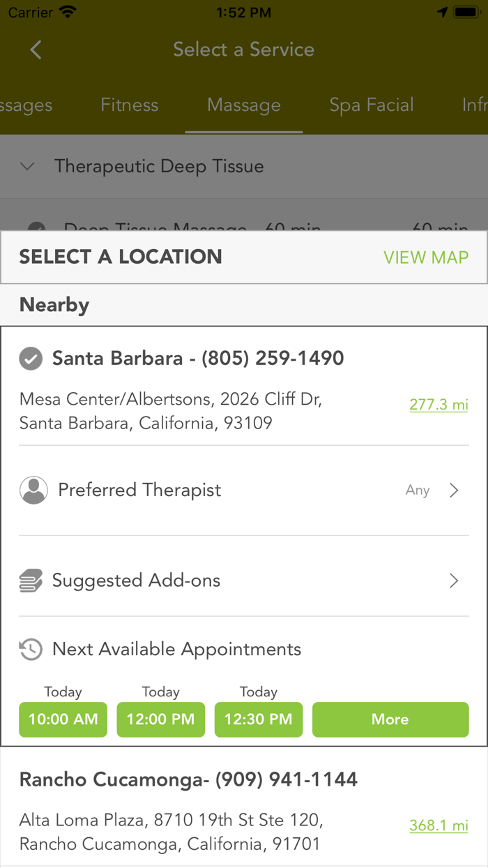Tap the Next Available Appointments clock icon
Screen dimensions: 488x868
pos(31,650)
